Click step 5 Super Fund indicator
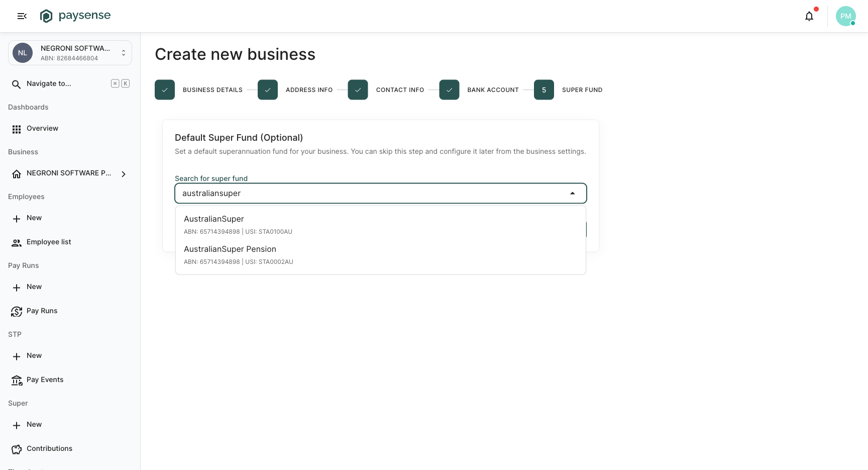This screenshot has width=868, height=470. coord(544,90)
